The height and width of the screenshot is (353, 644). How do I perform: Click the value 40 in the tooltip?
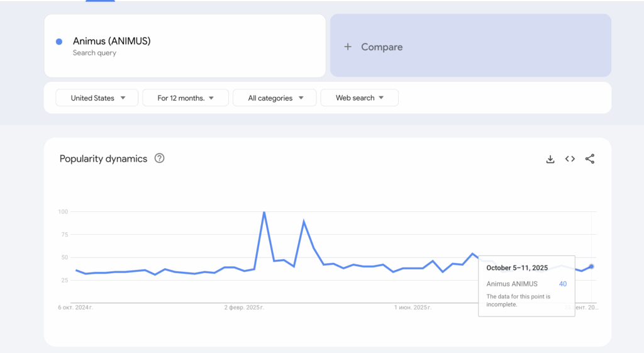coord(563,284)
